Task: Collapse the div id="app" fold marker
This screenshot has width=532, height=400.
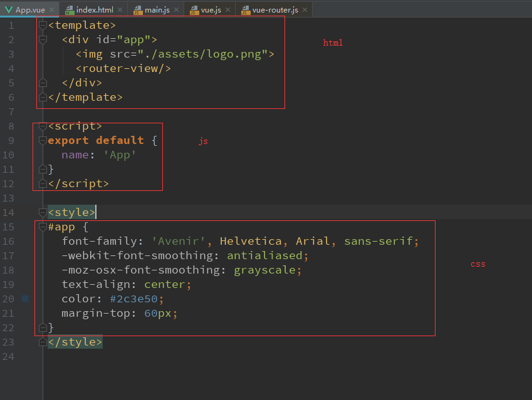Action: point(43,39)
